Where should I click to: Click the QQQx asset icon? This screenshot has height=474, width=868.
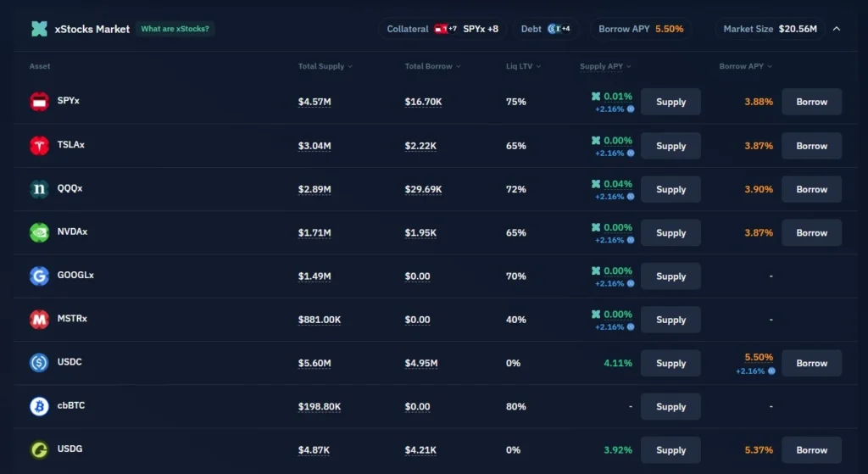39,189
